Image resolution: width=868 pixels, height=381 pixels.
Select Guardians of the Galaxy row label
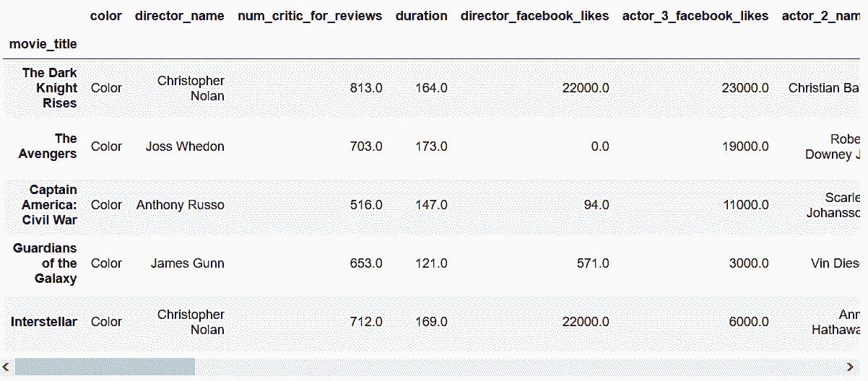tap(45, 263)
